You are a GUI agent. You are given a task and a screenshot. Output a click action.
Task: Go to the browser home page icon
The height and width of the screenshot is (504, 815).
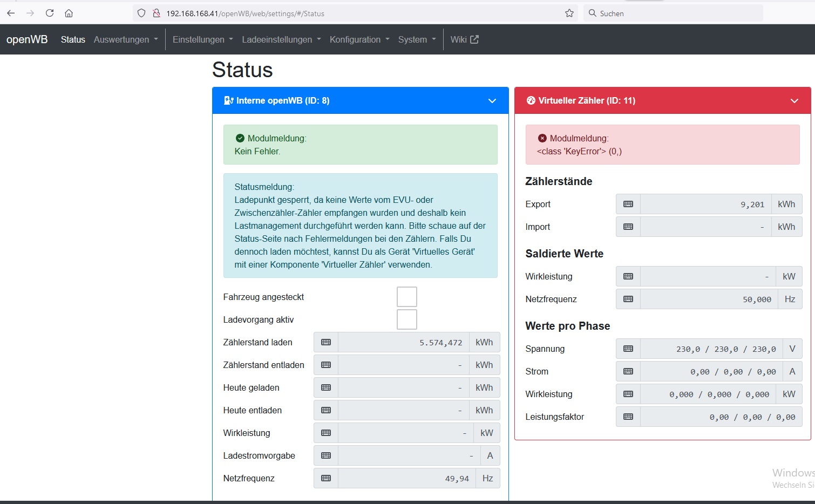(x=69, y=13)
